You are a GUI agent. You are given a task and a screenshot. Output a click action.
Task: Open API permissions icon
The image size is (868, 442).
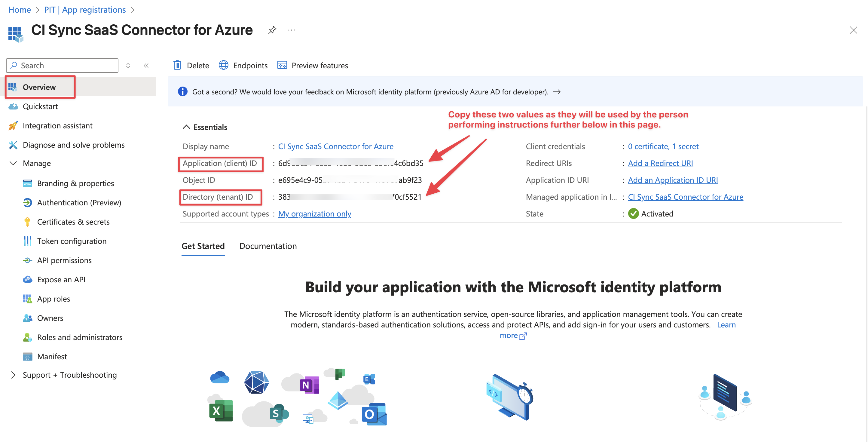(28, 260)
